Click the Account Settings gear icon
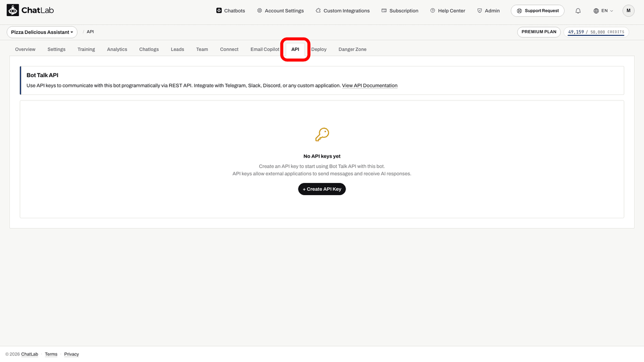644x362 pixels. click(x=260, y=10)
